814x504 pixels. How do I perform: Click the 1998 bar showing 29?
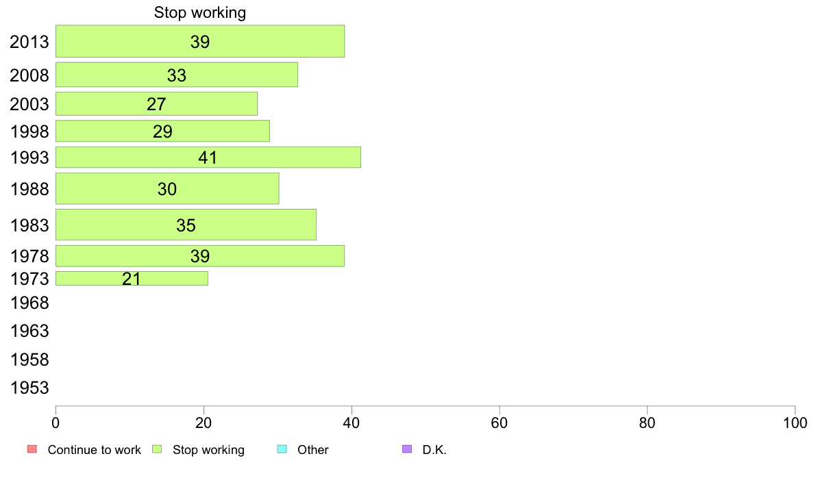pyautogui.click(x=162, y=131)
